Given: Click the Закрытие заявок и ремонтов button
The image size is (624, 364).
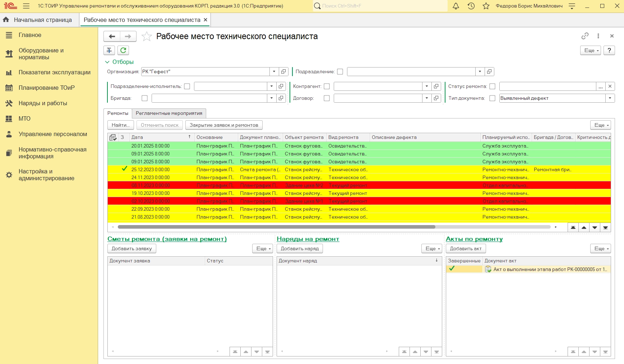Looking at the screenshot, I should [x=224, y=125].
